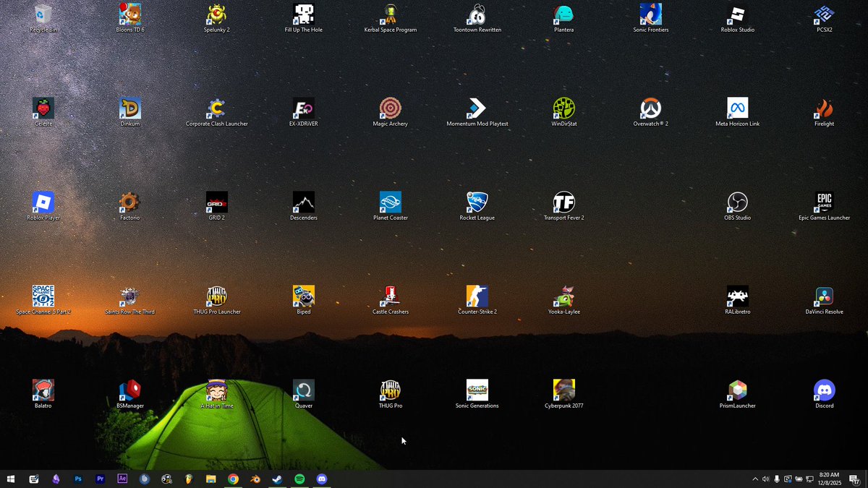The height and width of the screenshot is (488, 868).
Task: Click the Yooka-Laylee desktop shortcut
Action: (564, 300)
